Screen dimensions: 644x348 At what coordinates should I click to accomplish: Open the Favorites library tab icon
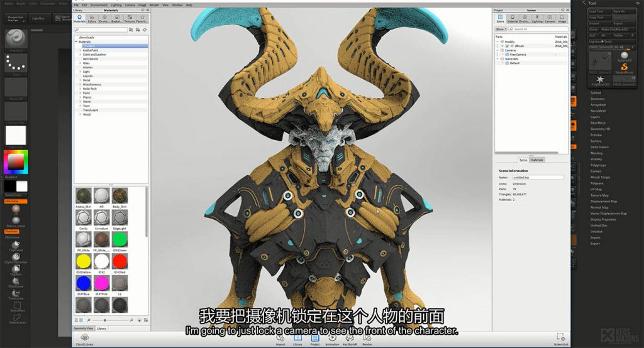[x=142, y=18]
